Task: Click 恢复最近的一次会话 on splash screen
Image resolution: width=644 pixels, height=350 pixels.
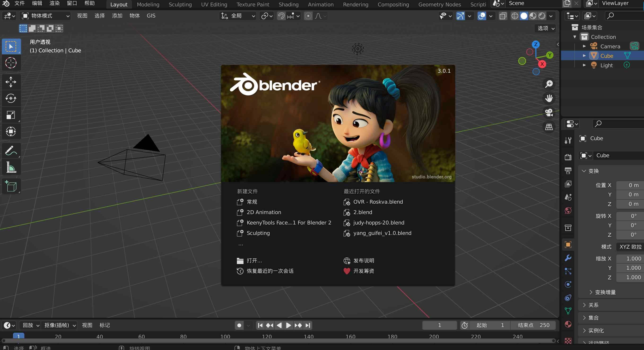Action: pyautogui.click(x=270, y=271)
